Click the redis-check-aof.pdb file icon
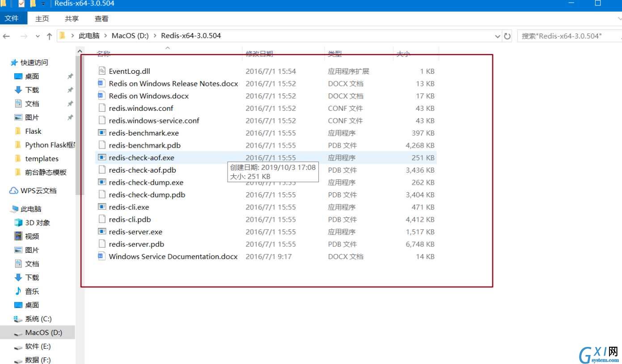 (102, 170)
